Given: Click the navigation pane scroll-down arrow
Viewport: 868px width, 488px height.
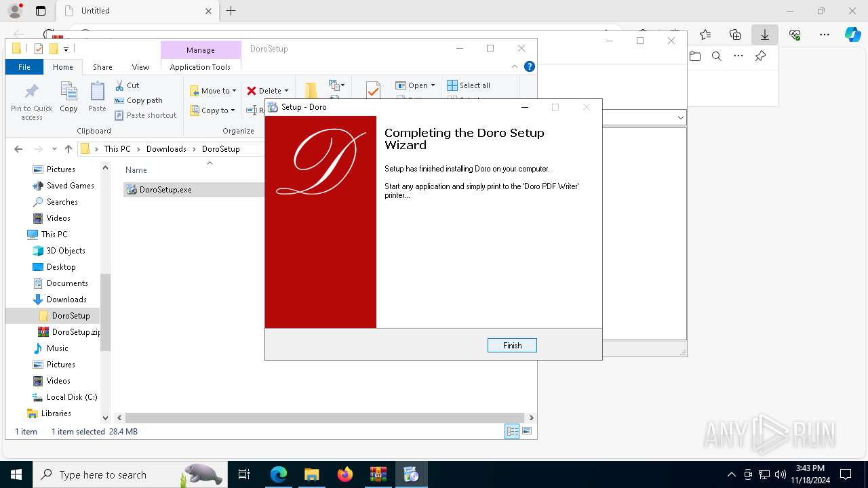Looking at the screenshot, I should click(105, 418).
